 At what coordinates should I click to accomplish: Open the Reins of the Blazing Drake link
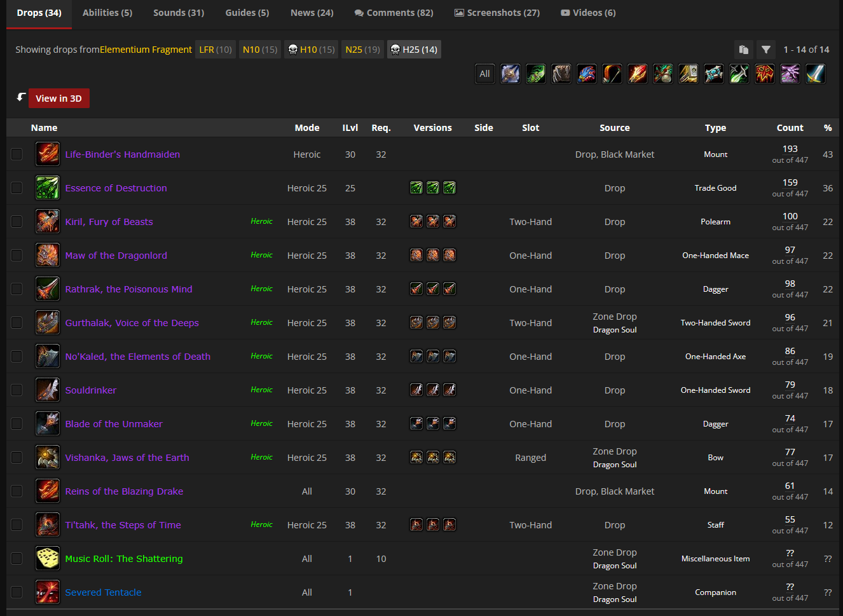tap(124, 491)
